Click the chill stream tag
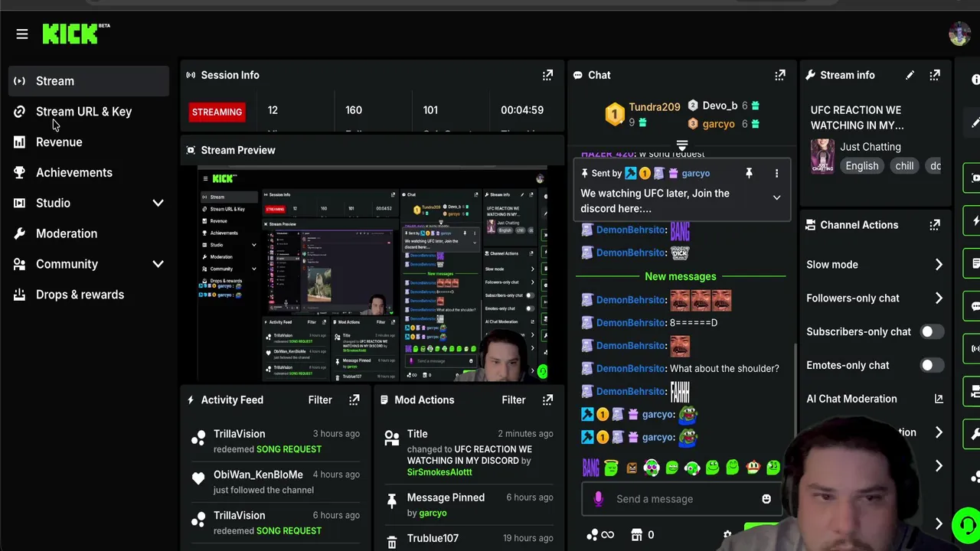980x551 pixels. click(904, 166)
